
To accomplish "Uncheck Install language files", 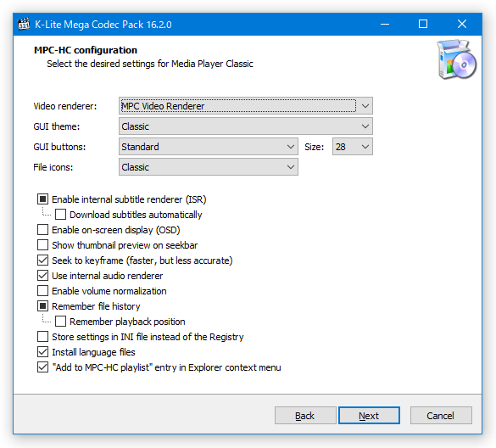I will click(42, 352).
